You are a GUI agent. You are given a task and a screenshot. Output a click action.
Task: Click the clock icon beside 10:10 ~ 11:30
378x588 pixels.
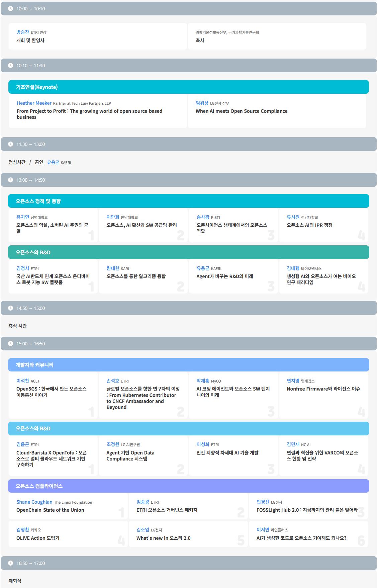coord(11,66)
